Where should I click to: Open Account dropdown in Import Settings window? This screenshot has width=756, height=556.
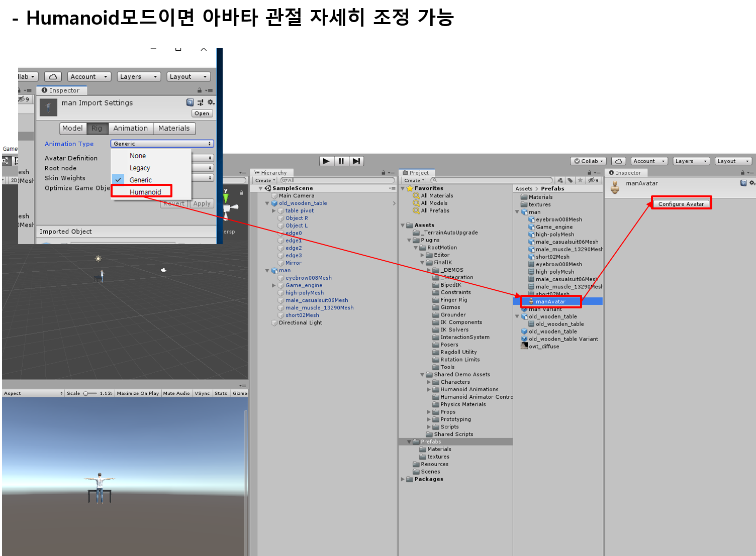click(x=89, y=77)
